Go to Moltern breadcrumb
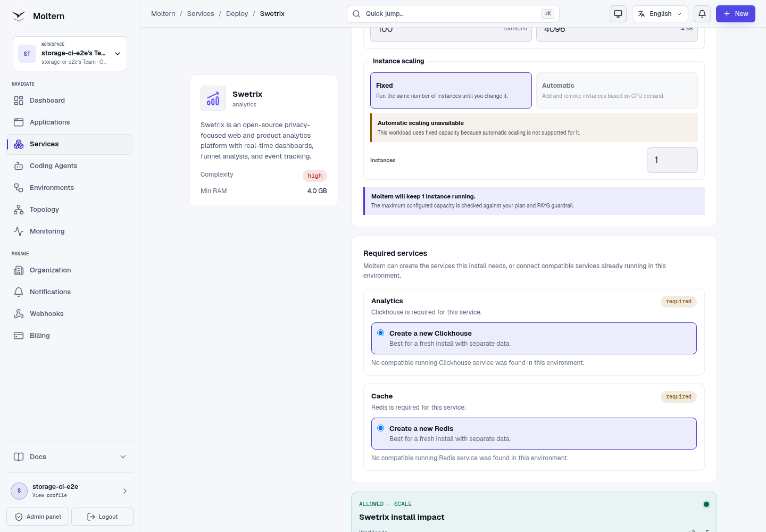766x532 pixels. [163, 14]
